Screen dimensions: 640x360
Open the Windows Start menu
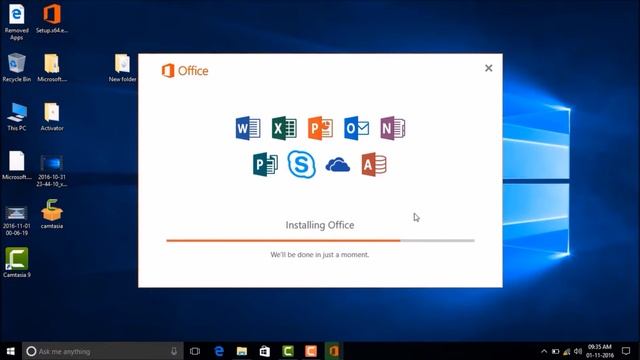pyautogui.click(x=11, y=351)
